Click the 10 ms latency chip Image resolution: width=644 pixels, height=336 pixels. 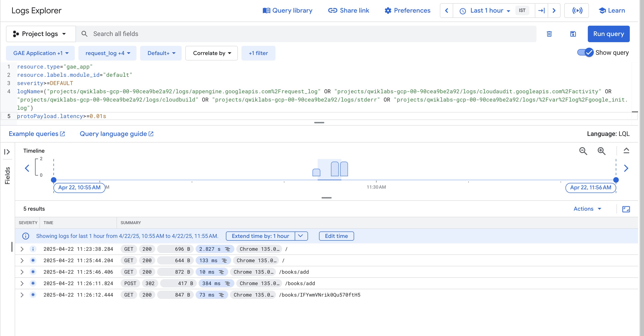(211, 272)
